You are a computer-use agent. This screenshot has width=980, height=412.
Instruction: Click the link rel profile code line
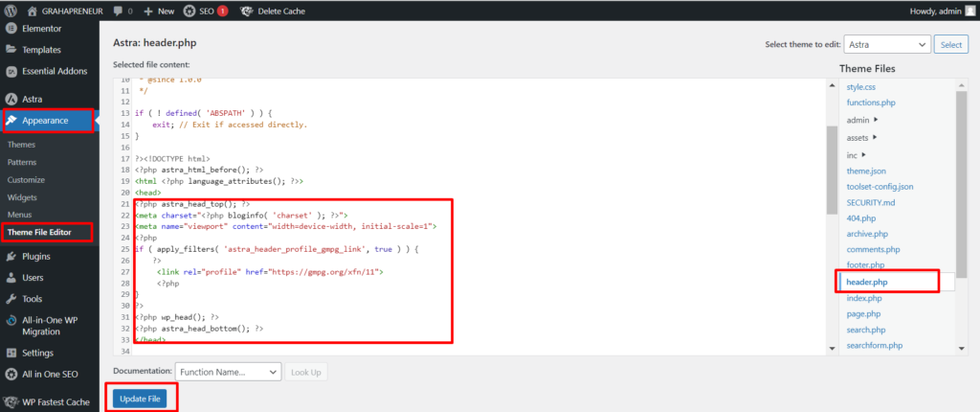[270, 272]
